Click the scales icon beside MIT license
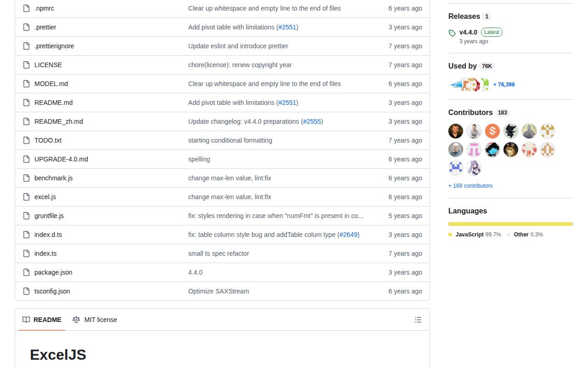The height and width of the screenshot is (368, 588). [76, 320]
